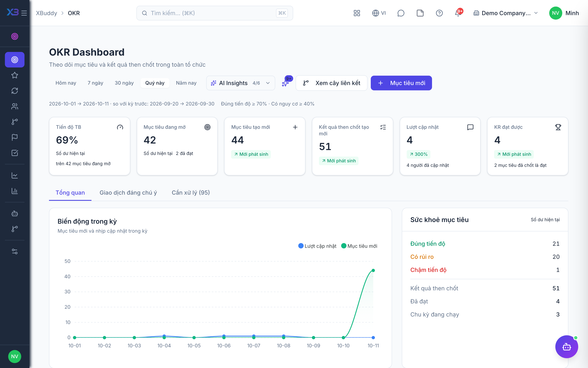Open the help question mark icon
The width and height of the screenshot is (588, 368).
439,13
